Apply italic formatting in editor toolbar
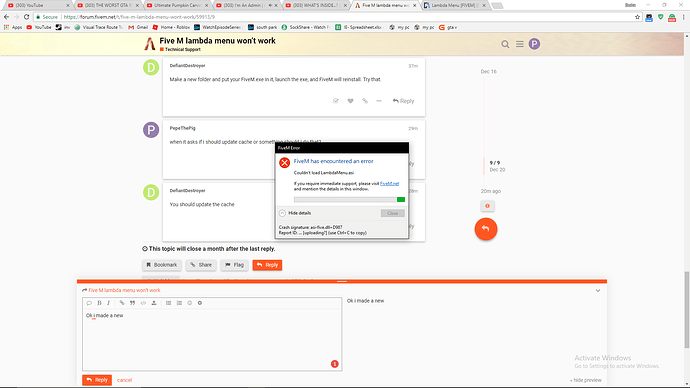This screenshot has height=388, width=690. tap(109, 303)
